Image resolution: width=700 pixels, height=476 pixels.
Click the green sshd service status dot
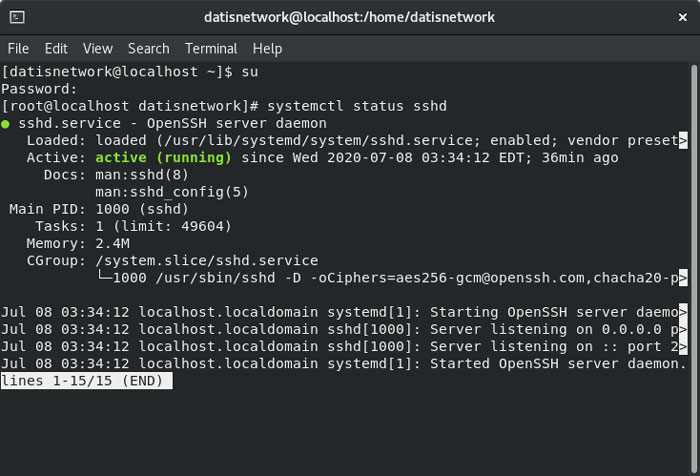tap(7, 124)
